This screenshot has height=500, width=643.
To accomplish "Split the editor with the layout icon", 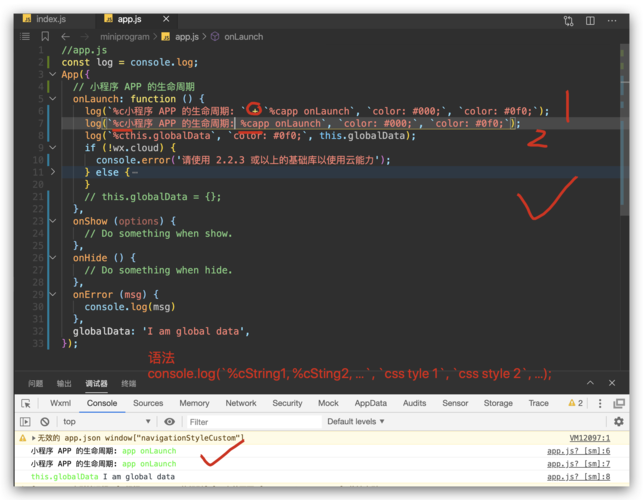I will point(590,21).
